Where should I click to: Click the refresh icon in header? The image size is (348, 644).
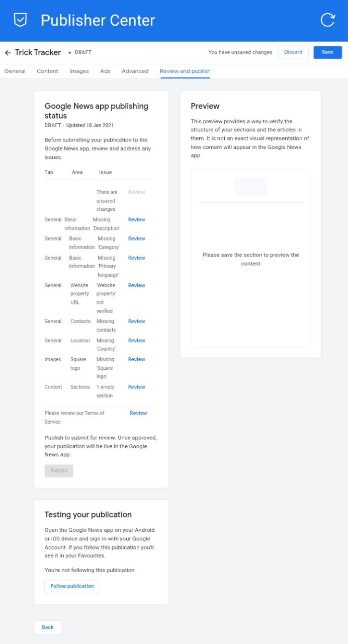pyautogui.click(x=327, y=20)
